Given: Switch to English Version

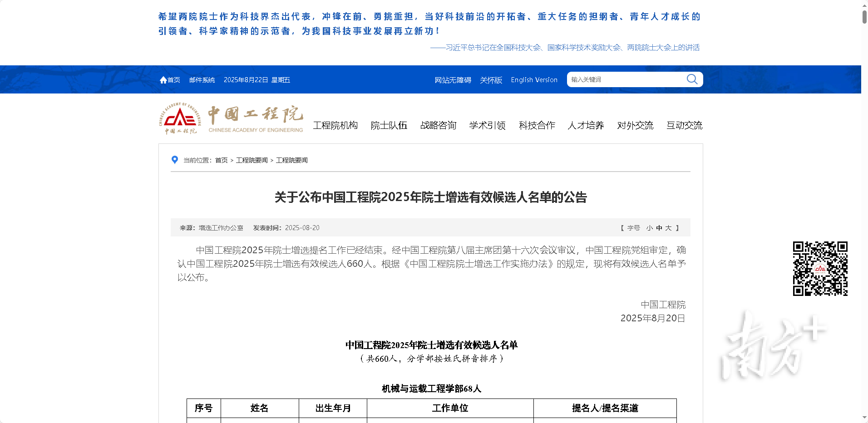Looking at the screenshot, I should tap(534, 80).
